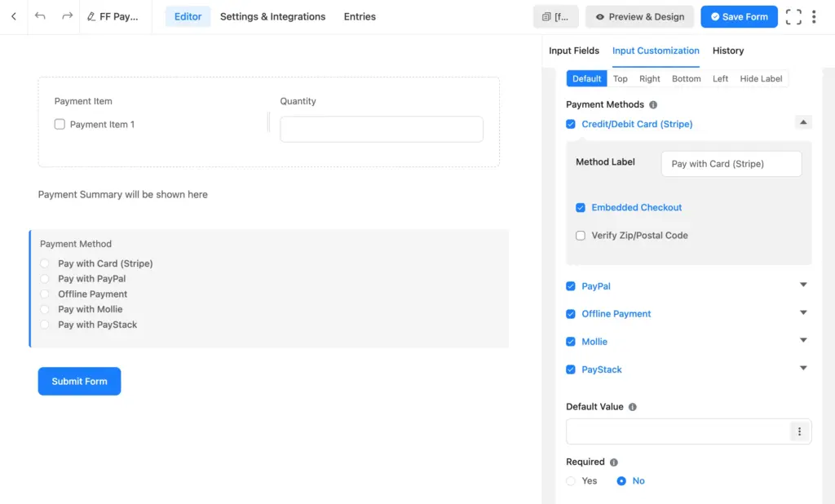Image resolution: width=835 pixels, height=504 pixels.
Task: Uncheck the PayStack payment method
Action: [570, 369]
